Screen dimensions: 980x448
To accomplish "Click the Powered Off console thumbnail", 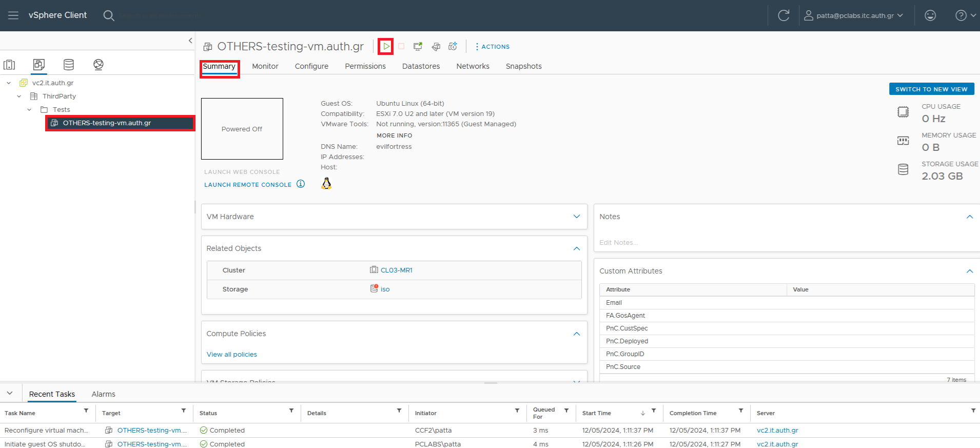I will point(242,129).
